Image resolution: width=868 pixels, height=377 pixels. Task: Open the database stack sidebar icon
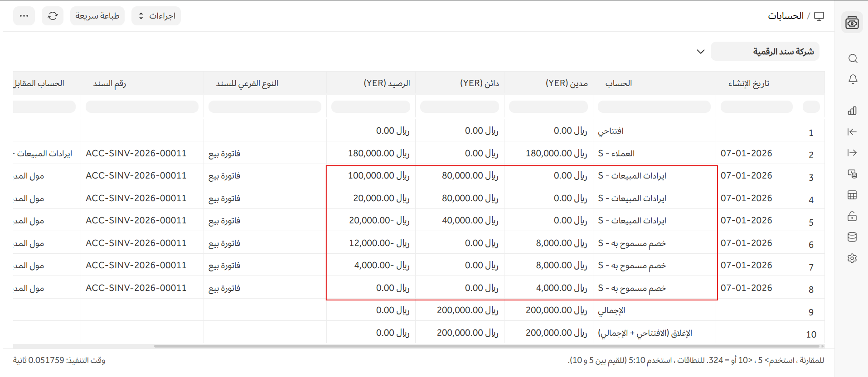point(852,237)
